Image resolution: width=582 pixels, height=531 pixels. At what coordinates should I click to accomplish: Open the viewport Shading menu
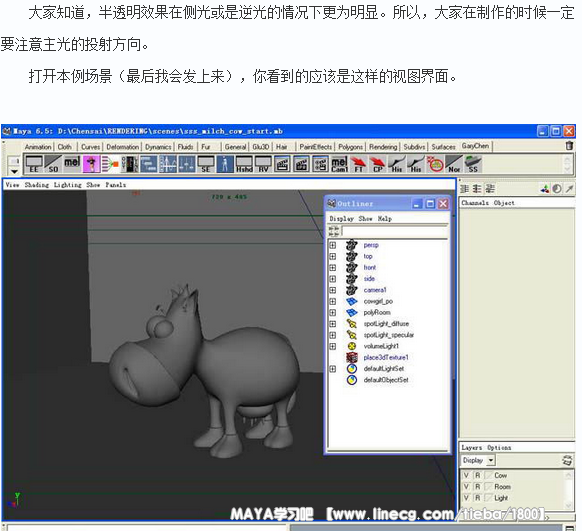pos(36,185)
